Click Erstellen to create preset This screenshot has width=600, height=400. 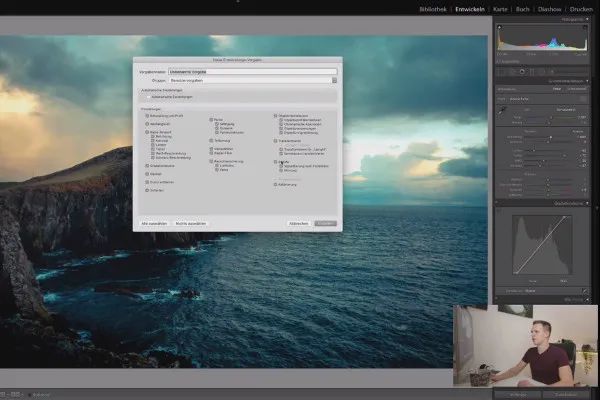pyautogui.click(x=325, y=224)
